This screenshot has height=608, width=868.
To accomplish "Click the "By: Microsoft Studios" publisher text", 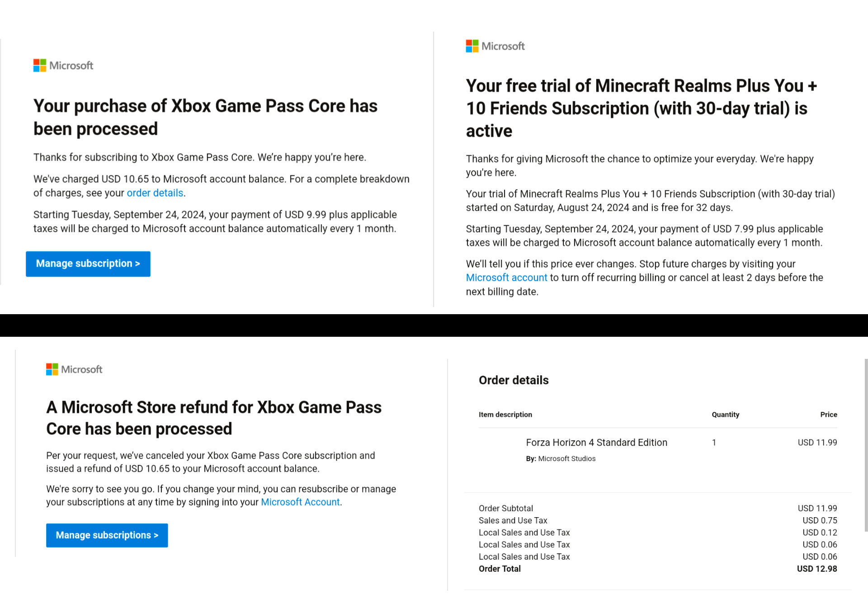I will point(561,459).
